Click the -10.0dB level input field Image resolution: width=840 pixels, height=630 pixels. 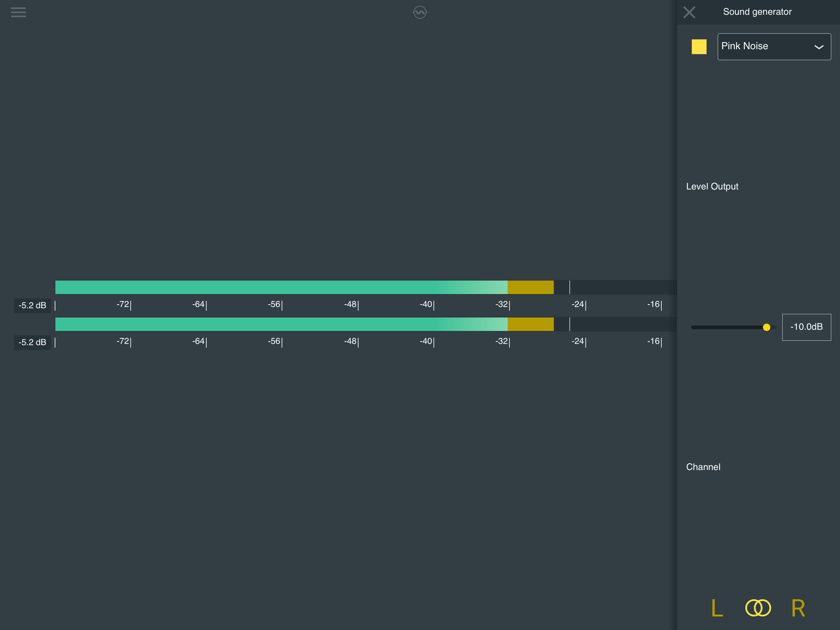(806, 327)
